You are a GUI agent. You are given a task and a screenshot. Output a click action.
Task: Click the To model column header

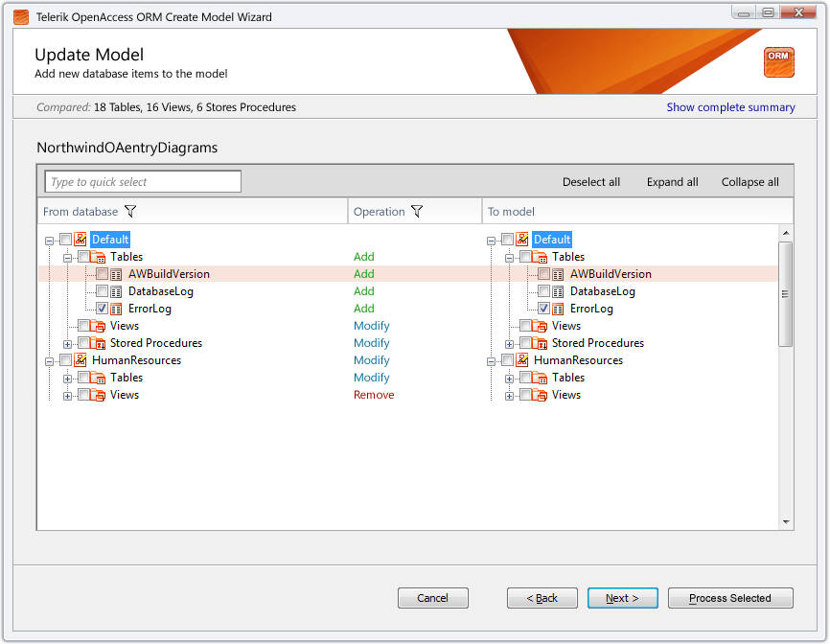pyautogui.click(x=638, y=211)
